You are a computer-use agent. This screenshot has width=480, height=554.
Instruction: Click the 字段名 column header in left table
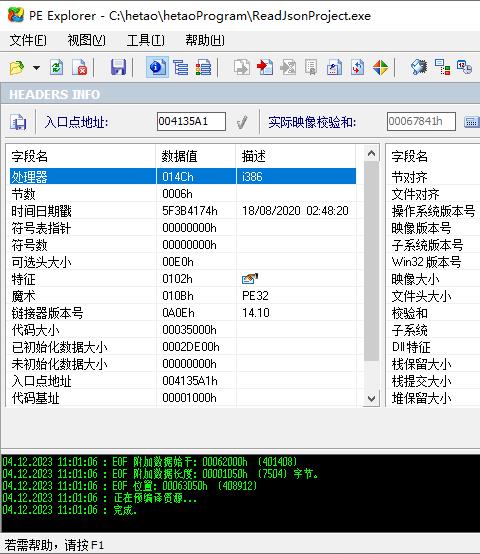[81, 156]
